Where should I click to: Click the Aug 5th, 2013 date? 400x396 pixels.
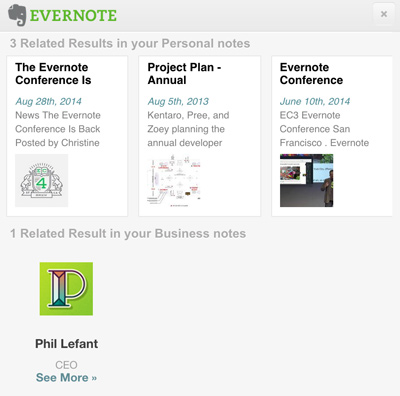(178, 101)
